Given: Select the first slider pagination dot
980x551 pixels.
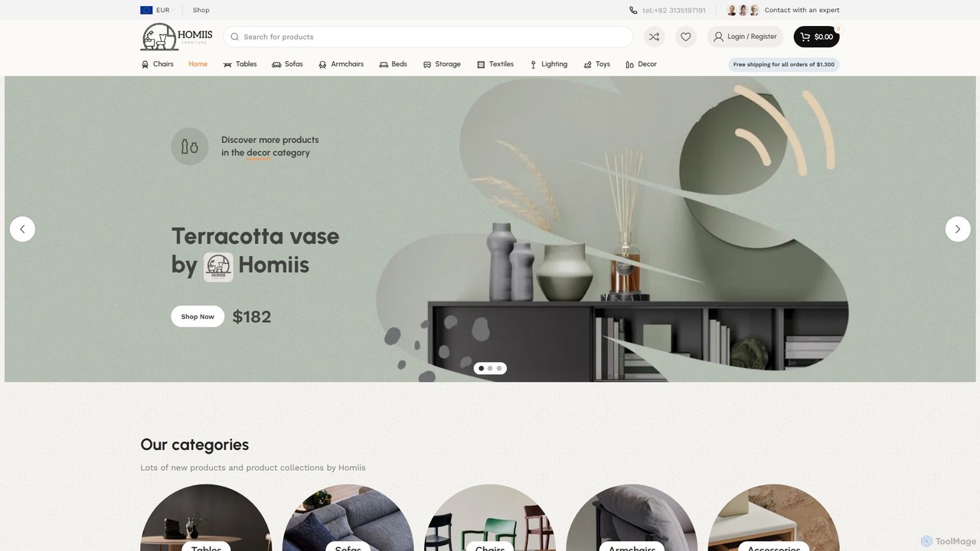Looking at the screenshot, I should [481, 368].
